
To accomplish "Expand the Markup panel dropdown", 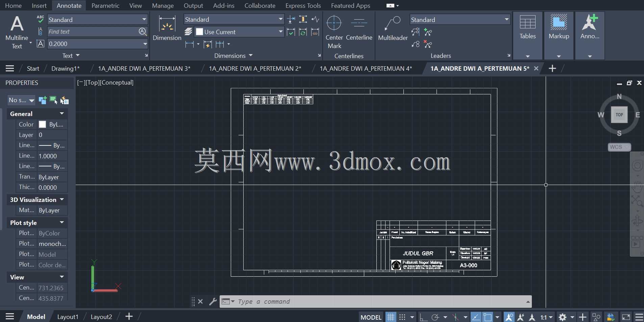I will click(x=559, y=56).
